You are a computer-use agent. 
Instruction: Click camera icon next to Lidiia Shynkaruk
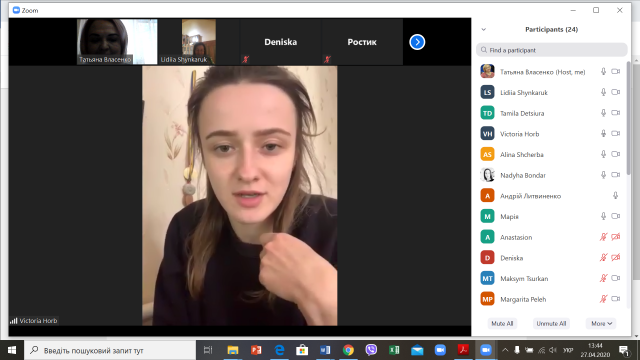pos(616,92)
